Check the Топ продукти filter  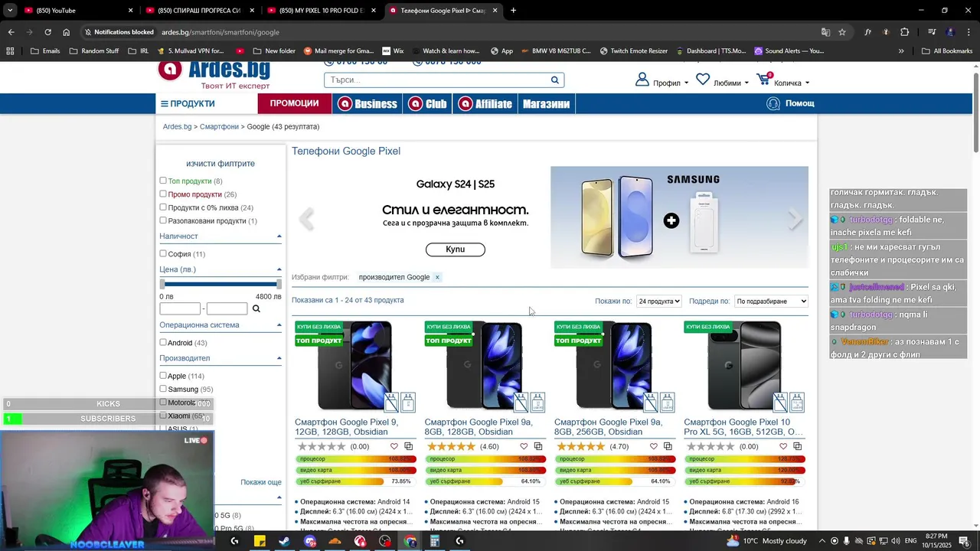click(163, 181)
